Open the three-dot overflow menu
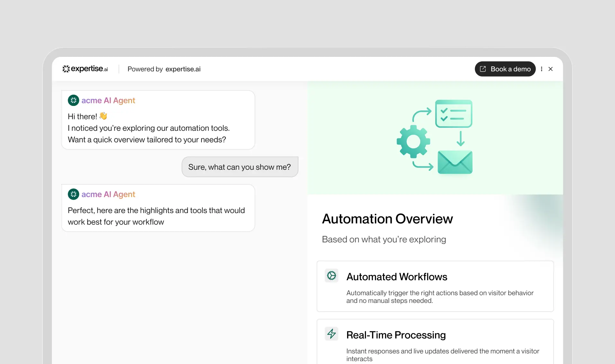 pos(542,69)
